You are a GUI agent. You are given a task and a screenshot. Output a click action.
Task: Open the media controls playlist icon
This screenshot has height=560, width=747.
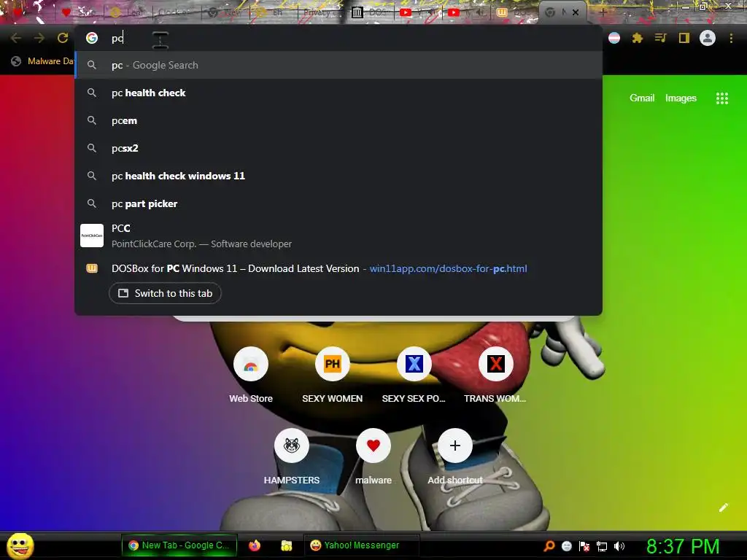(x=660, y=38)
